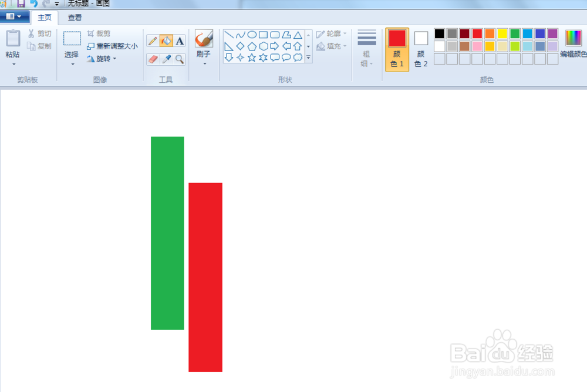Click the red rectangle on canvas
Viewport: 587px width, 392px height.
point(205,277)
